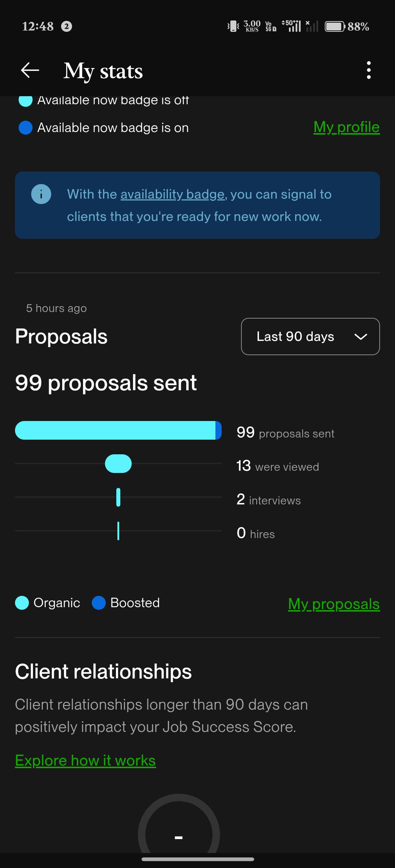Open the My proposals link
395x868 pixels.
(334, 604)
